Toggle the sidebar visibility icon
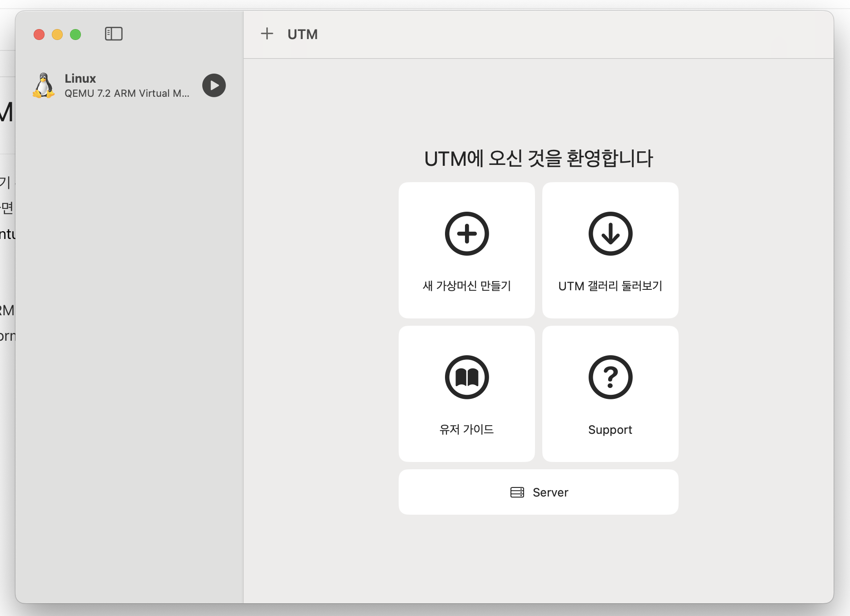850x616 pixels. pos(114,34)
